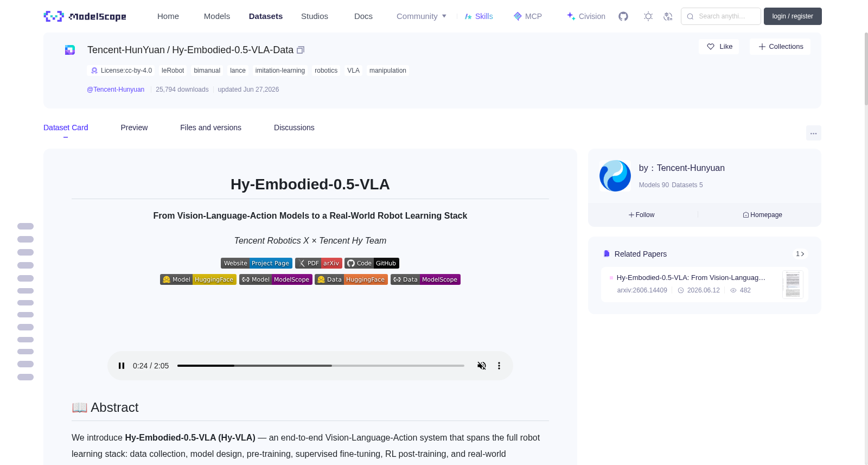
Task: Click the Models 90 count text
Action: click(x=654, y=185)
